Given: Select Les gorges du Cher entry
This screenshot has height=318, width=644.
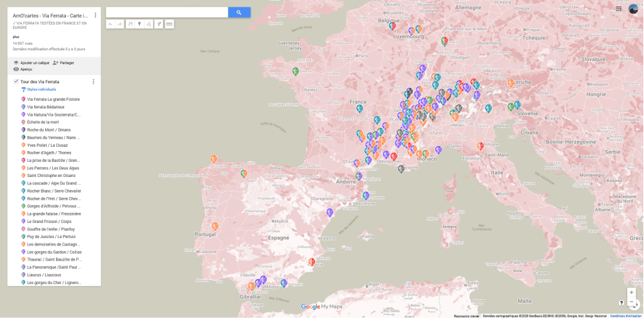Looking at the screenshot, I should [x=54, y=283].
